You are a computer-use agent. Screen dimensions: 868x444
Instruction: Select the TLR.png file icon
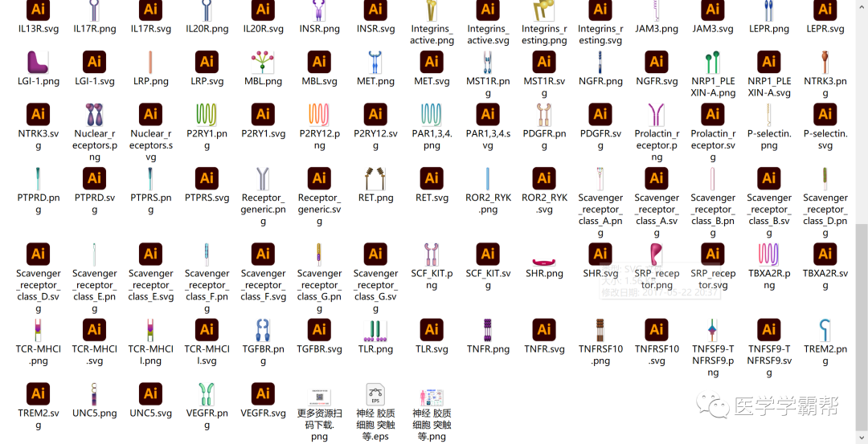tap(375, 330)
